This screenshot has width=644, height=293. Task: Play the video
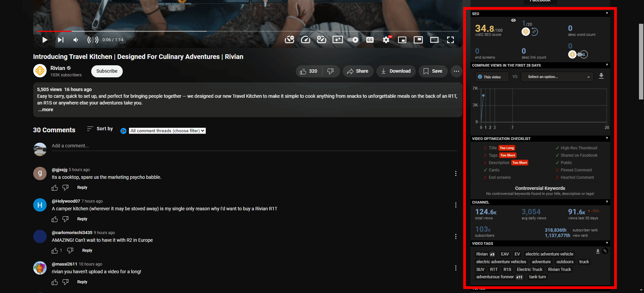(x=45, y=40)
